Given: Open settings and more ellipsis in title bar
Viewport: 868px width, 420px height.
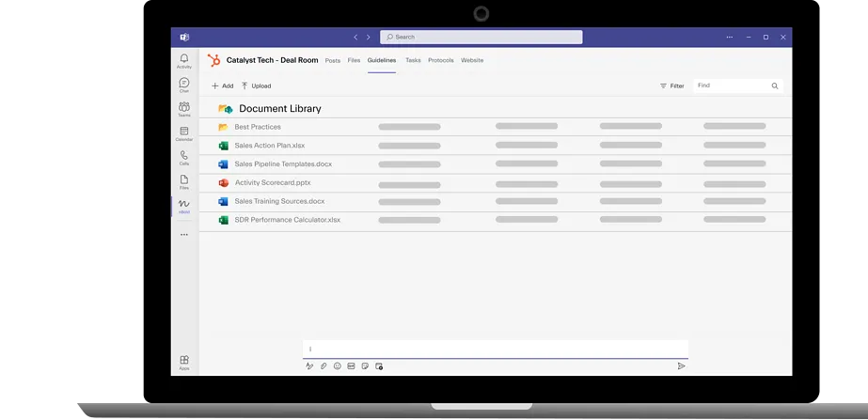Looking at the screenshot, I should click(x=730, y=37).
